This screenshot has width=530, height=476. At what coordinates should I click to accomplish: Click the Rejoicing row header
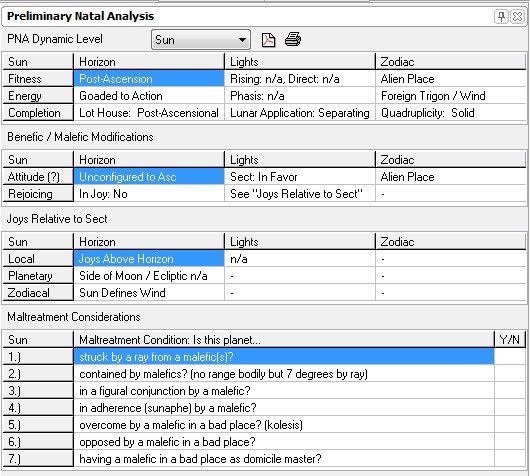pyautogui.click(x=38, y=194)
